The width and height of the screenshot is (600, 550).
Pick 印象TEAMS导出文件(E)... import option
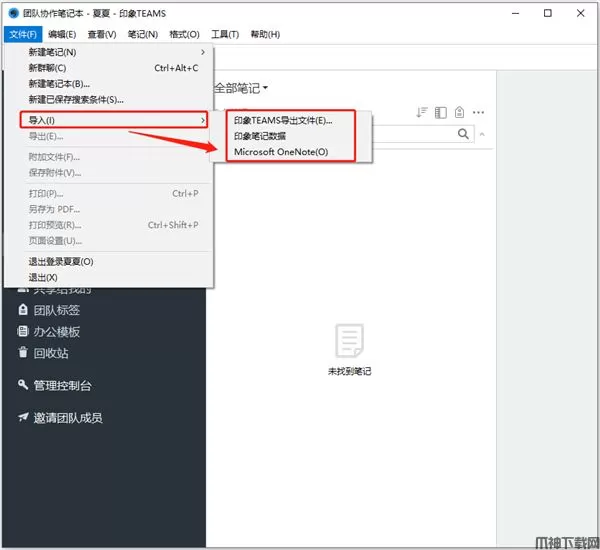coord(283,121)
